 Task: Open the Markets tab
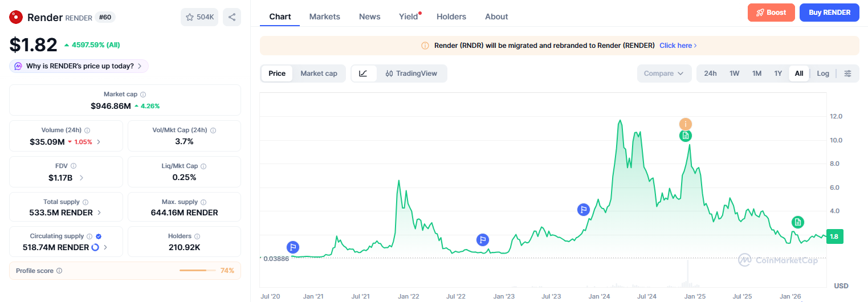[x=325, y=17]
